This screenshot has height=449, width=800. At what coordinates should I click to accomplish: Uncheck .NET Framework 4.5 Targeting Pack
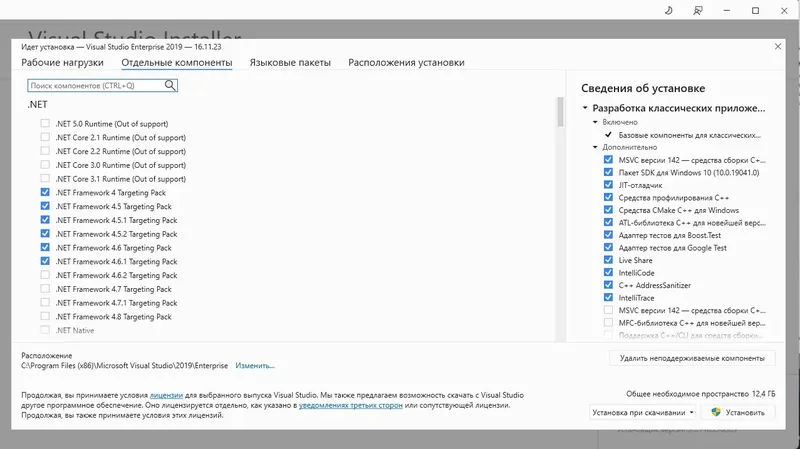pyautogui.click(x=45, y=206)
